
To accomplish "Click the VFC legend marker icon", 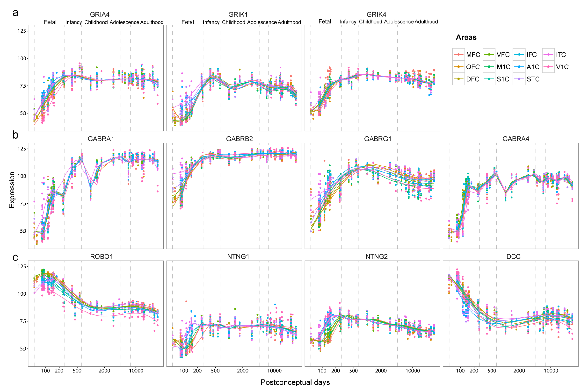I will [489, 55].
